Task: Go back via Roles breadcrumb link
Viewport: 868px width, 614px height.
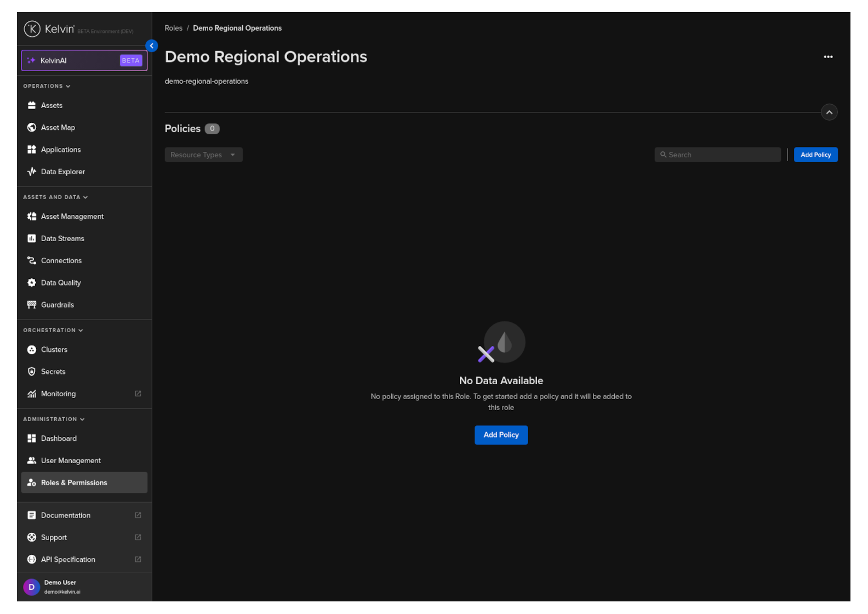Action: 173,28
